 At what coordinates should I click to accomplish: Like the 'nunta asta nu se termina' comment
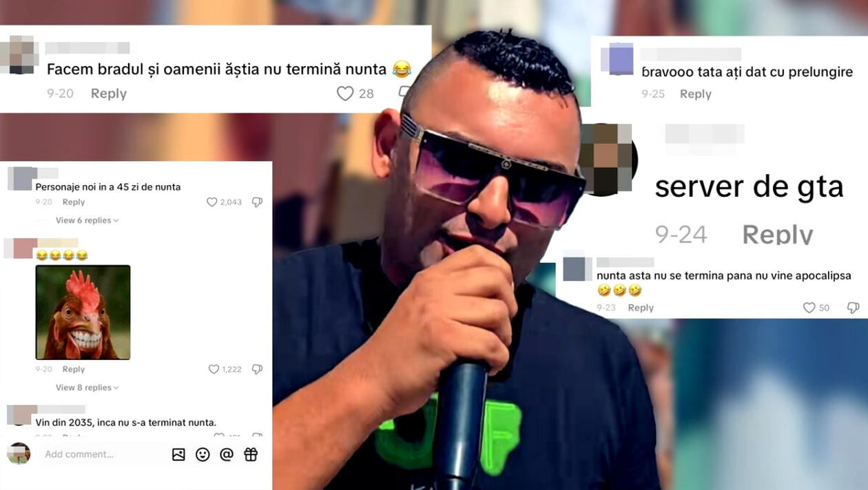pyautogui.click(x=809, y=308)
